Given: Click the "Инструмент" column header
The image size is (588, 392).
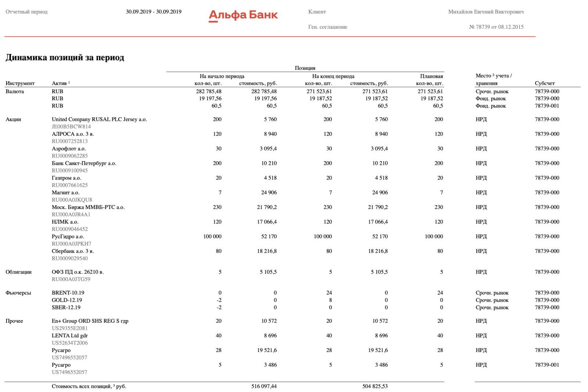Looking at the screenshot, I should 20,83.
